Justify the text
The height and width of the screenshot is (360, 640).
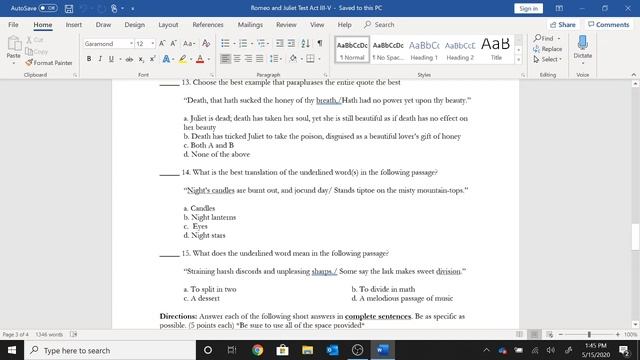click(x=260, y=59)
